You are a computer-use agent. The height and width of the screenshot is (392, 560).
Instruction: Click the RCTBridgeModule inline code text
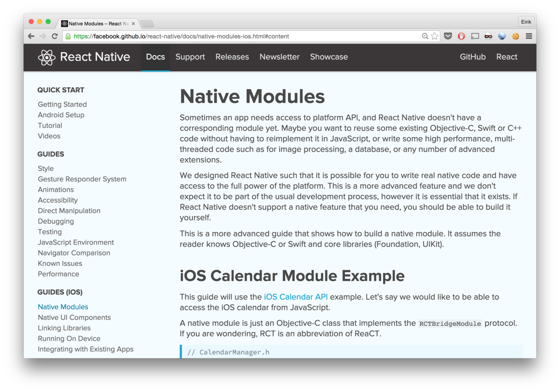450,324
